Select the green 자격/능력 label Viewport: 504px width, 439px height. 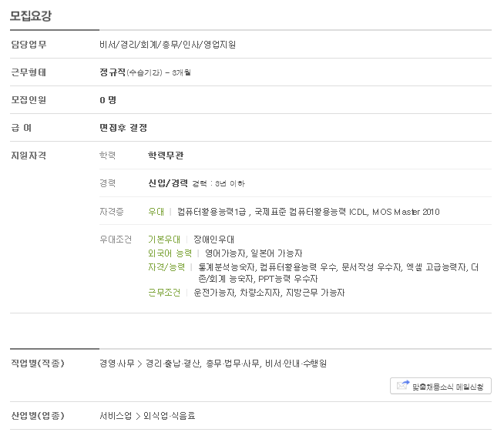166,266
